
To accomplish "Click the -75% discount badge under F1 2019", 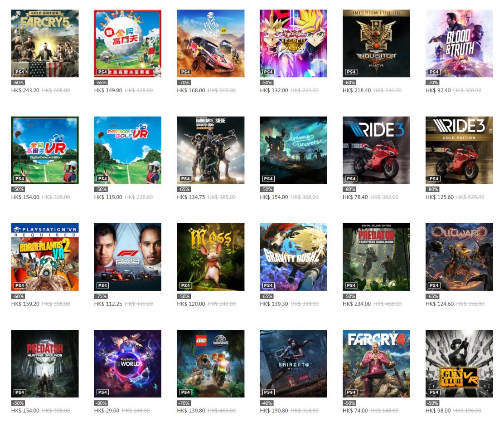I will 101,296.
